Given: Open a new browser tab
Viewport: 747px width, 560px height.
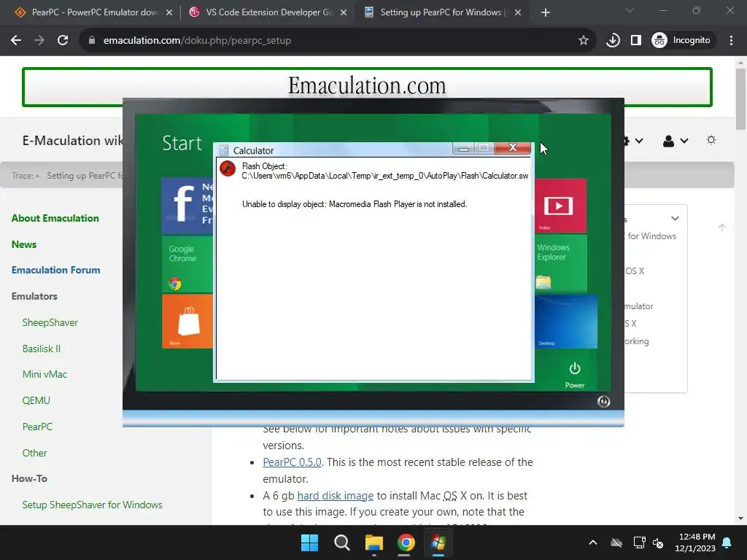Looking at the screenshot, I should [x=546, y=12].
